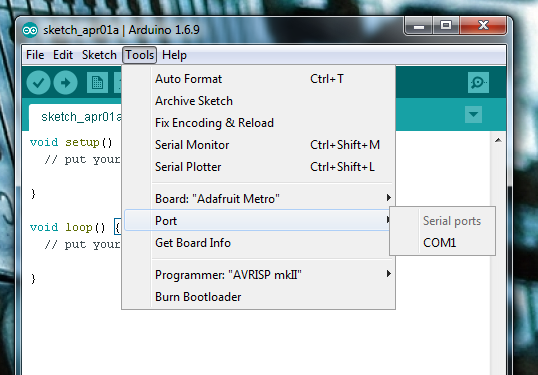Open the Sketch menu
The image size is (538, 375).
tap(99, 55)
